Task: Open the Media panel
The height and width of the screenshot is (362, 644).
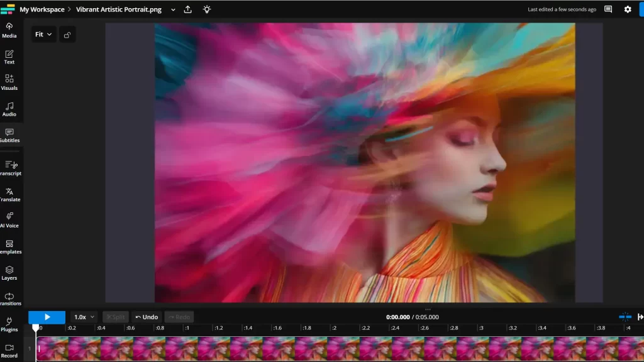Action: pos(9,30)
